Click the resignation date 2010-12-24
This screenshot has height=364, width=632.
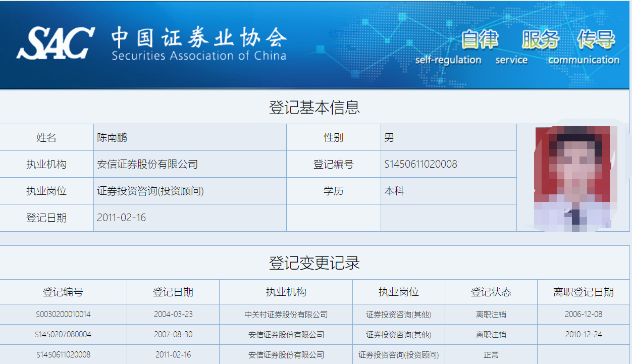click(x=584, y=334)
